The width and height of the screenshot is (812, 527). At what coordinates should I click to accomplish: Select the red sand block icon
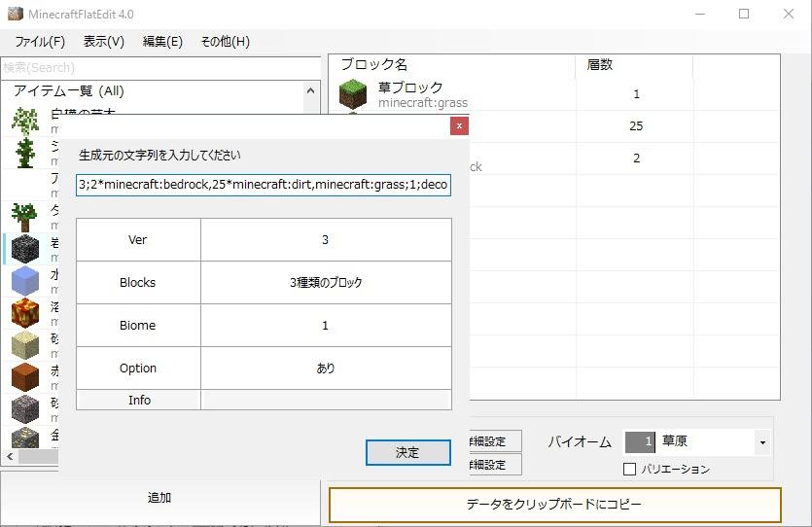point(25,377)
